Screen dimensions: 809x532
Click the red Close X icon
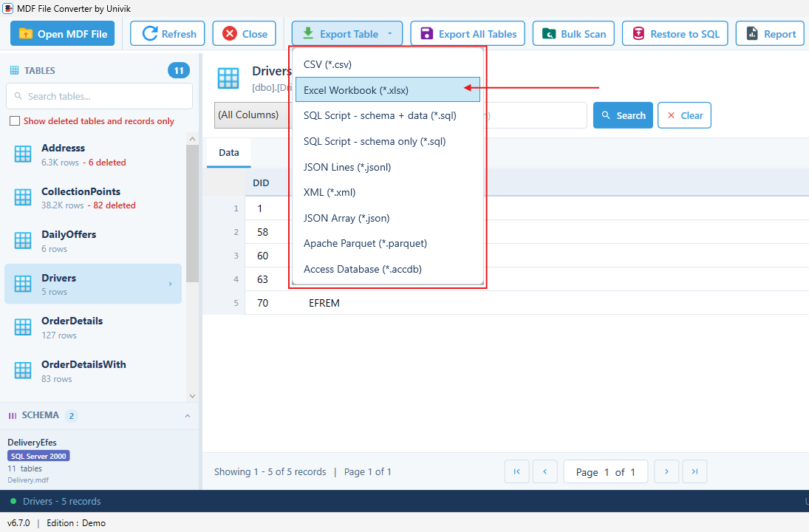(x=230, y=34)
